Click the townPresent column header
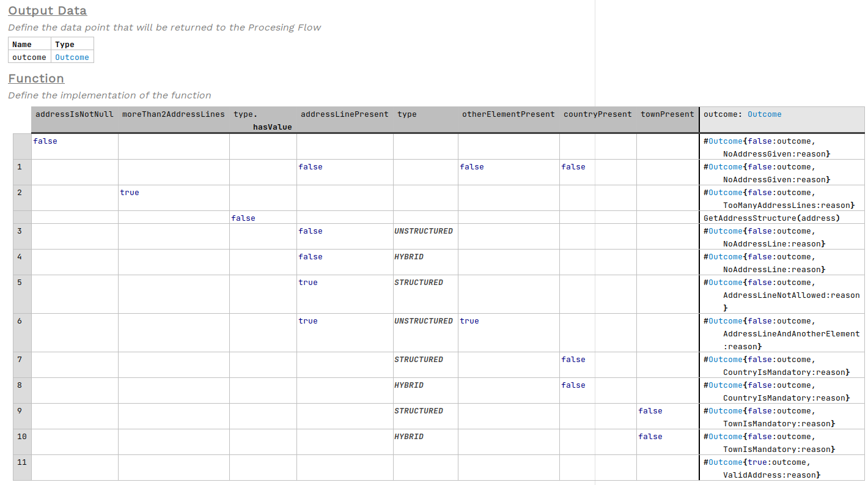 [667, 114]
